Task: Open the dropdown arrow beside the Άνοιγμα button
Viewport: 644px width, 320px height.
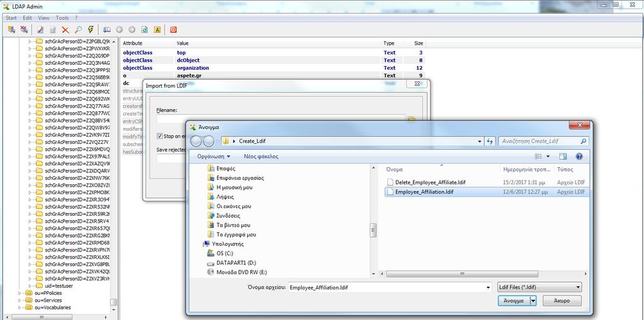Action: pyautogui.click(x=533, y=301)
